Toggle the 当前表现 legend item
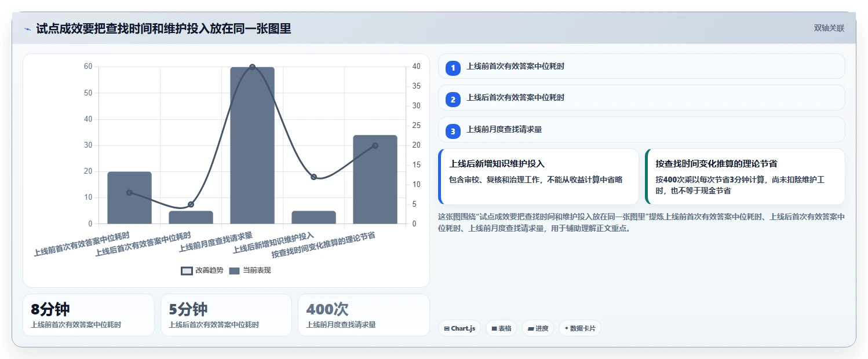Image resolution: width=868 pixels, height=359 pixels. click(x=250, y=270)
